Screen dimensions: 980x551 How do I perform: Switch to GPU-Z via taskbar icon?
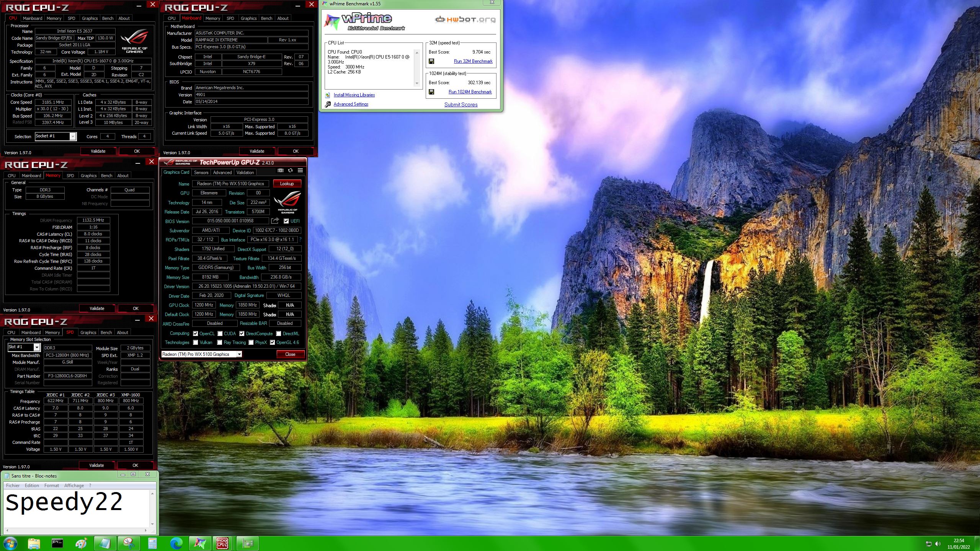click(247, 543)
